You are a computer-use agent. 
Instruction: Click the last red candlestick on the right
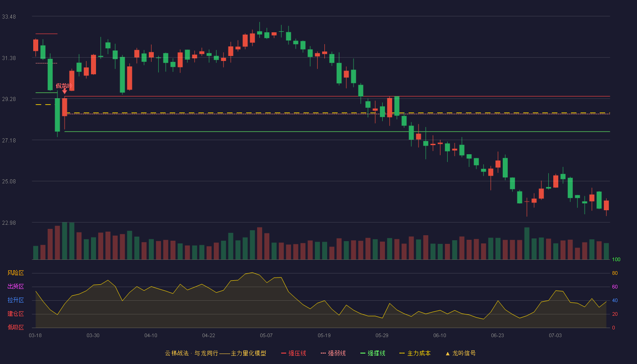pos(606,205)
